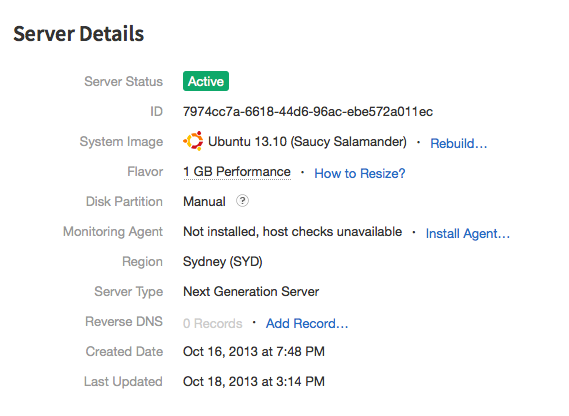Click the Next Generation Server value
The width and height of the screenshot is (569, 416).
click(x=251, y=291)
